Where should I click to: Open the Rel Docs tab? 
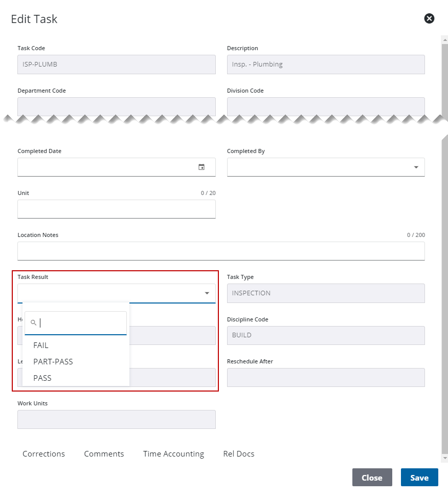[239, 454]
